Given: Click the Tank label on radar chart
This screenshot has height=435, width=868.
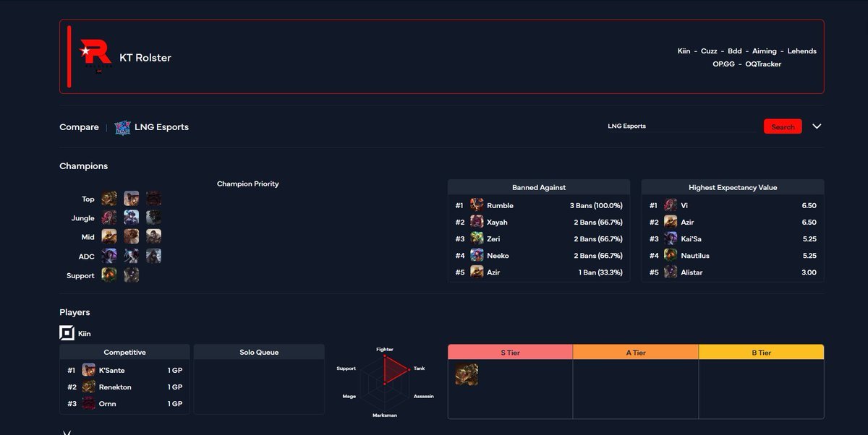Looking at the screenshot, I should coord(419,369).
